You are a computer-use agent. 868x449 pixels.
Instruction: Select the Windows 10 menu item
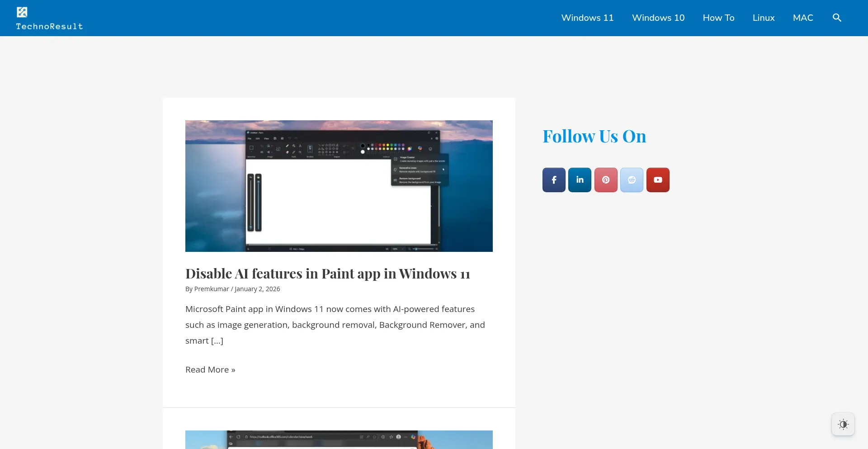pyautogui.click(x=658, y=18)
